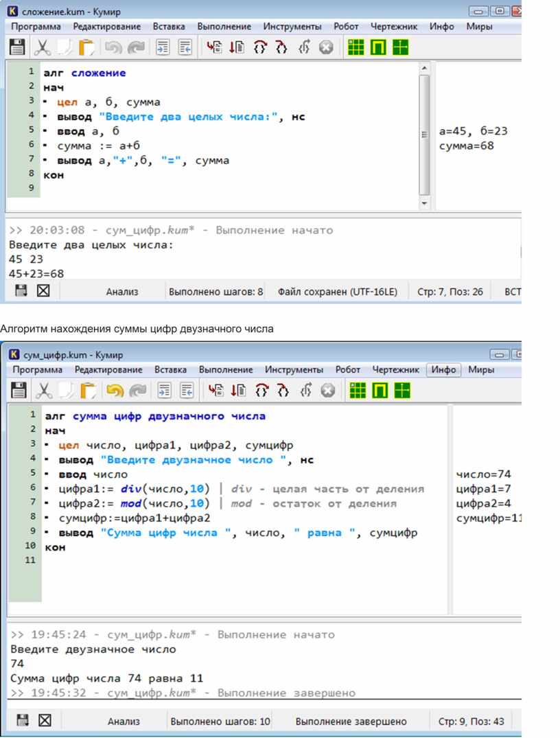Click the green nine-cell grid icon in сложение.kum toolbar
Viewport: 560px width, 738px height.
pos(355,47)
